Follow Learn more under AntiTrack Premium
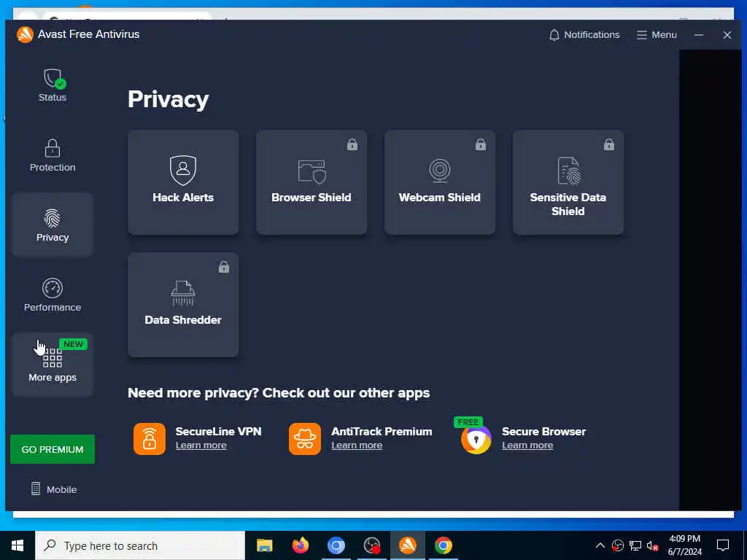747x560 pixels. [357, 446]
